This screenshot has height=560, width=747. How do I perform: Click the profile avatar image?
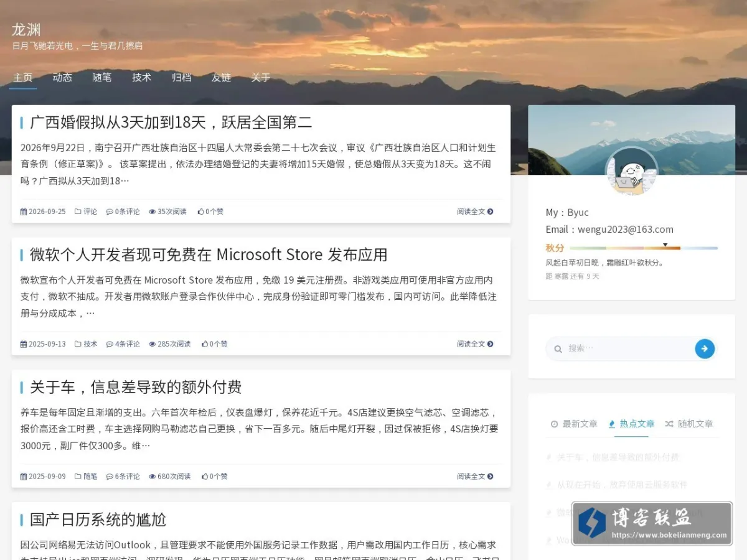(631, 172)
